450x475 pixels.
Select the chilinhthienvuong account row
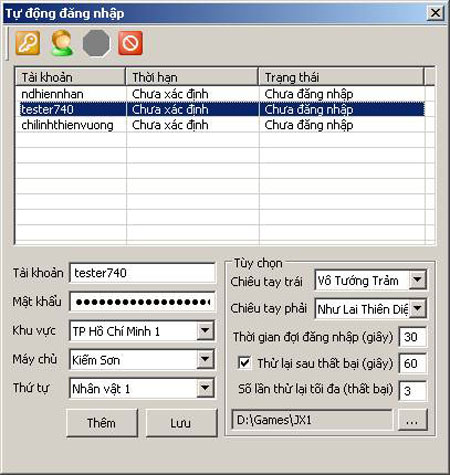click(221, 125)
